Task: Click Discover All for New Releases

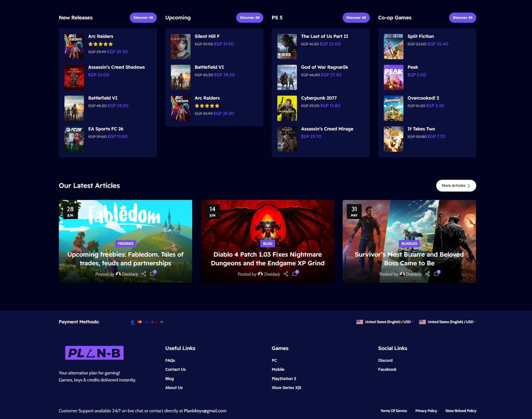Action: (x=143, y=17)
